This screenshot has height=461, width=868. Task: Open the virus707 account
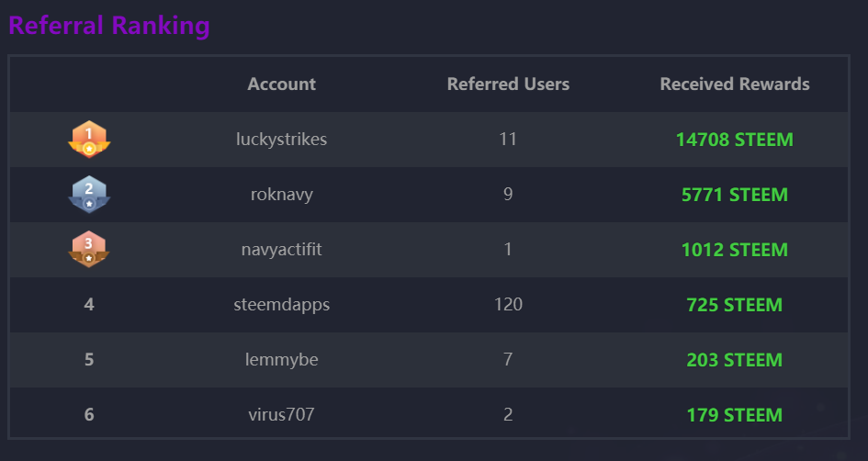(x=281, y=415)
